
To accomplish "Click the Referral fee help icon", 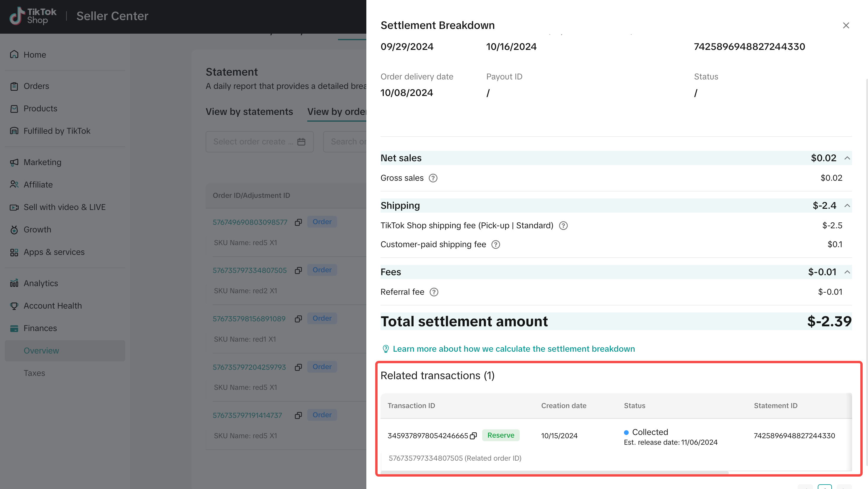I will coord(434,292).
